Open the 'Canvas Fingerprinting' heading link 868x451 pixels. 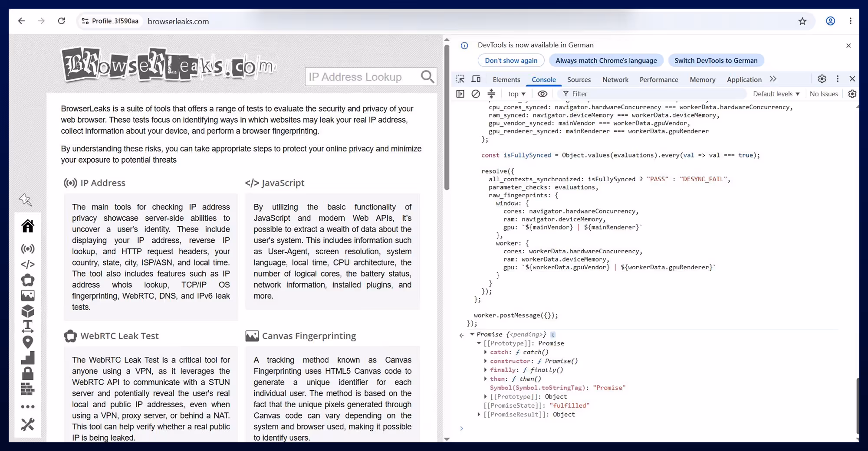pyautogui.click(x=309, y=336)
